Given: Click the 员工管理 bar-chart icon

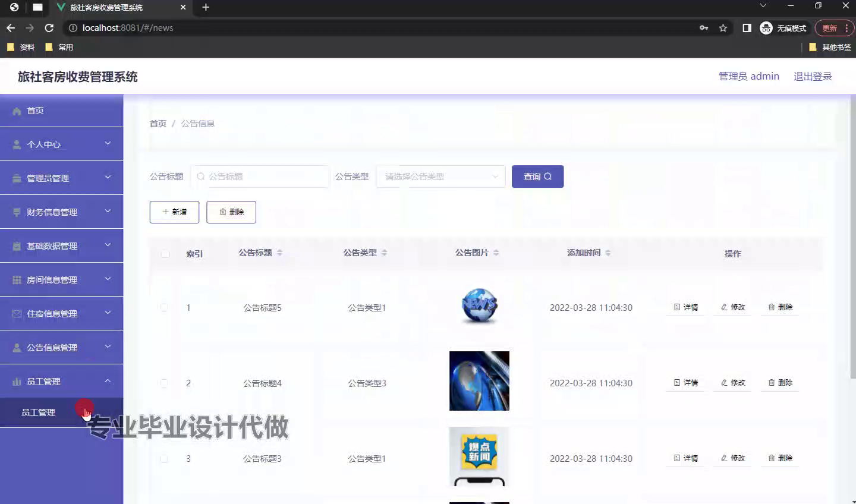Looking at the screenshot, I should click(x=16, y=381).
